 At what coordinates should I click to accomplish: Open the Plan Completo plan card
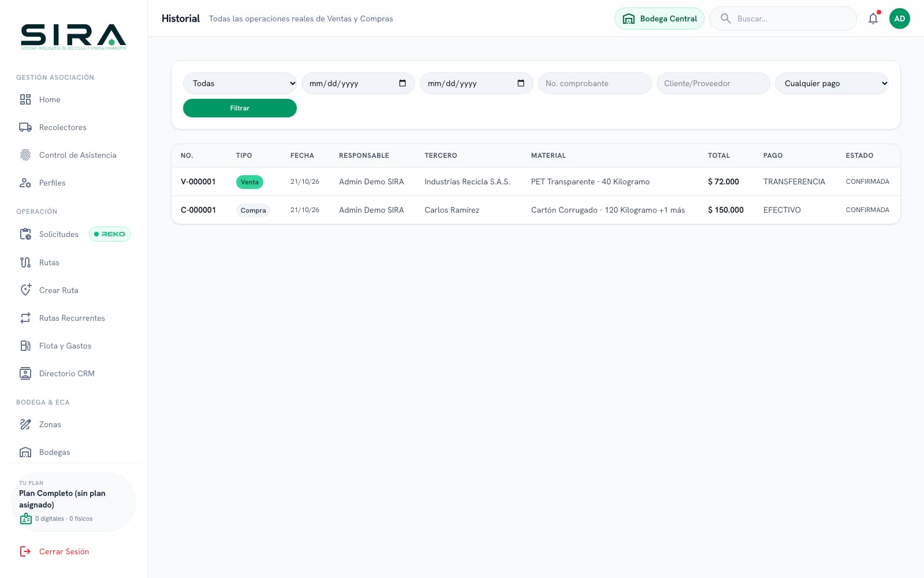tap(73, 502)
